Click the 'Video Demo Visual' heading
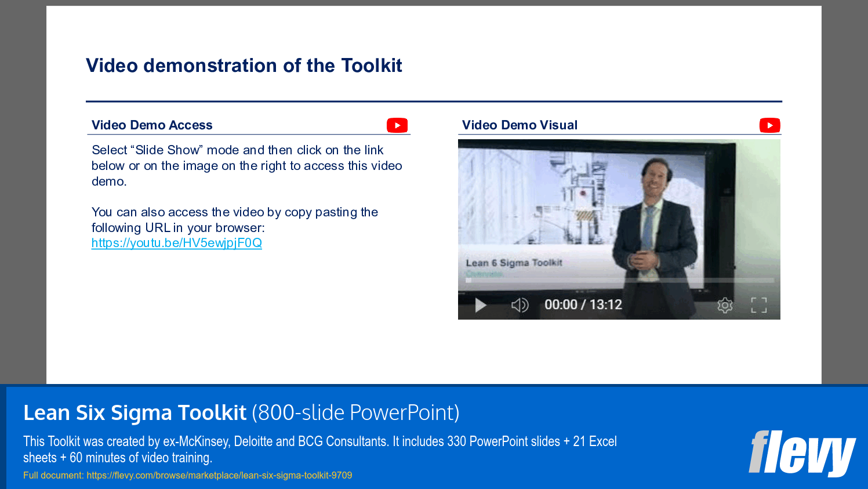The image size is (868, 489). [x=520, y=125]
